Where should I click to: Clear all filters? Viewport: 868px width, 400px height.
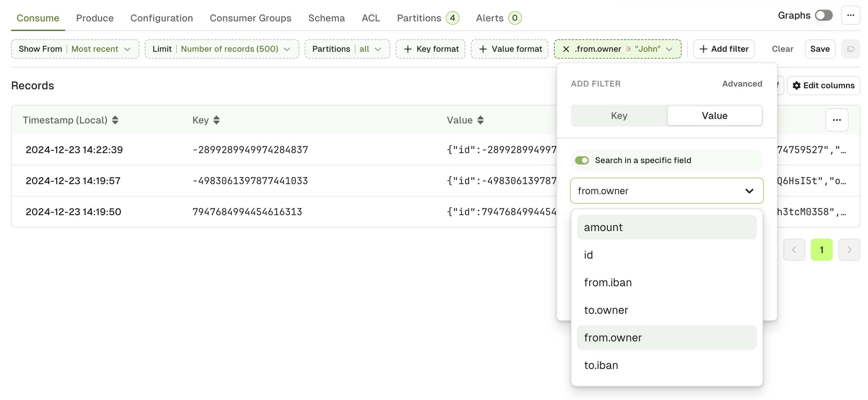click(783, 49)
